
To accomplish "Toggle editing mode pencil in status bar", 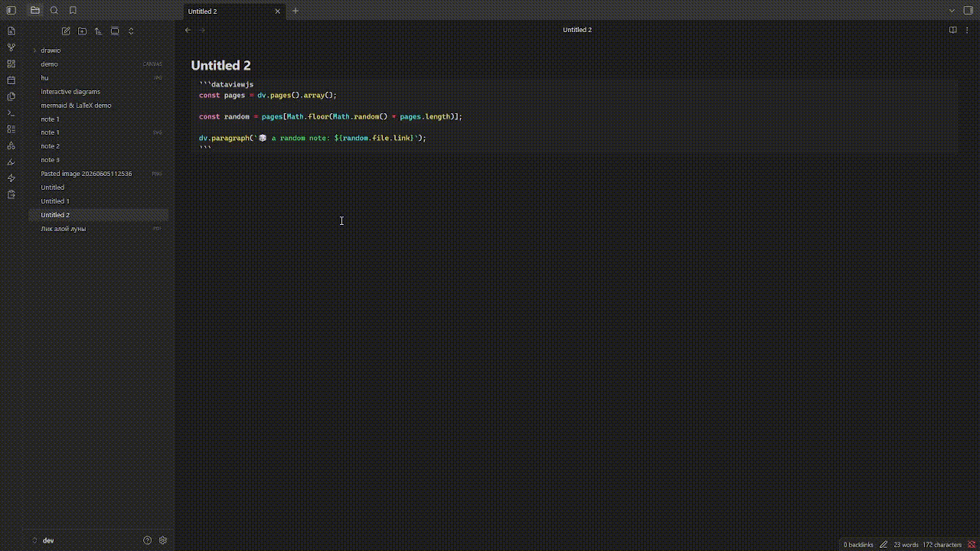I will point(884,545).
